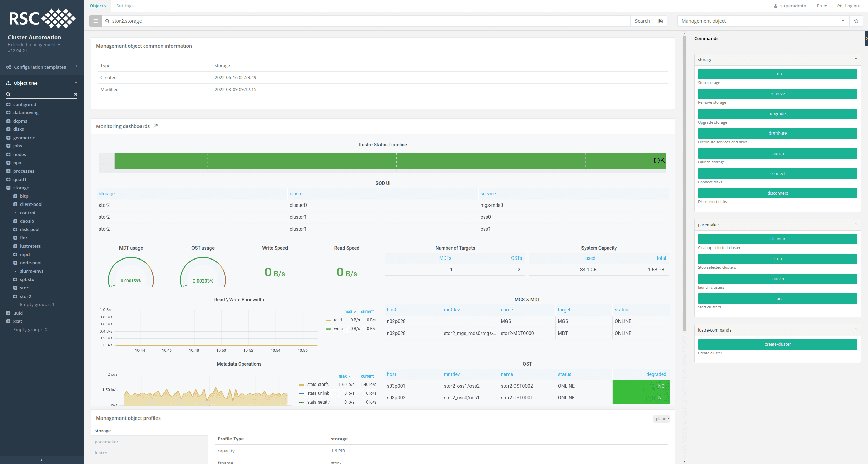This screenshot has height=464, width=868.
Task: Clear the object tree search with the X
Action: (75, 94)
